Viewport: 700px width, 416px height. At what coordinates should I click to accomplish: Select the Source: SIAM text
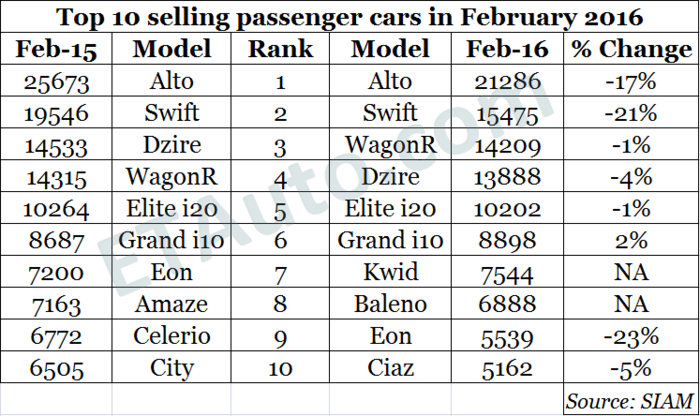pos(629,400)
